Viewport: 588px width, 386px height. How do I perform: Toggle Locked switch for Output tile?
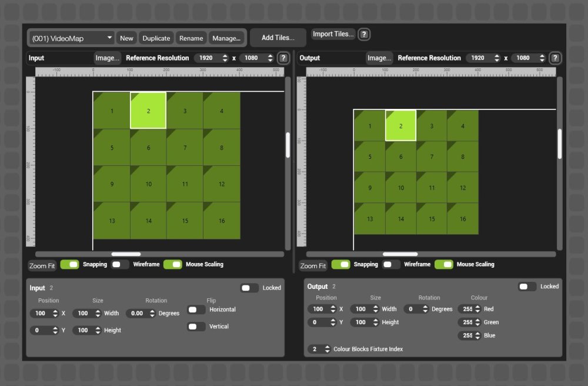tap(527, 287)
